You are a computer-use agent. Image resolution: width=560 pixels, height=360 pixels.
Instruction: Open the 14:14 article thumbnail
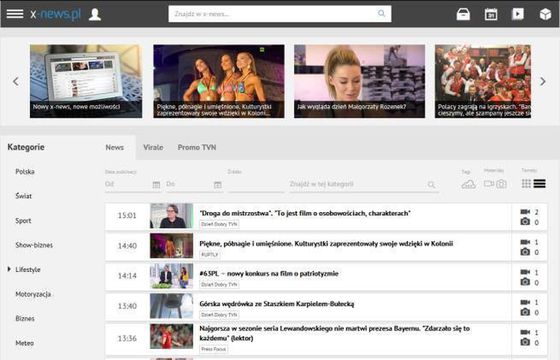171,276
